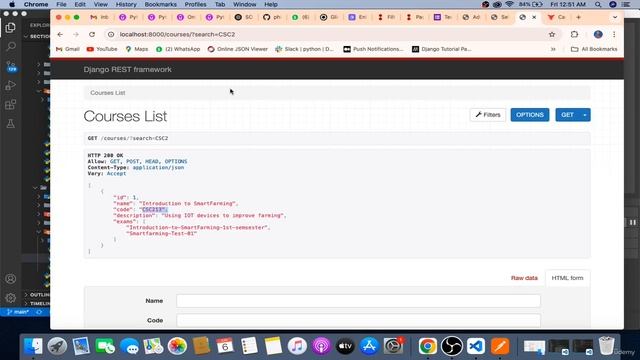Click the Smartfarming-Test-01 exam text
This screenshot has height=360, width=640.
[x=162, y=233]
